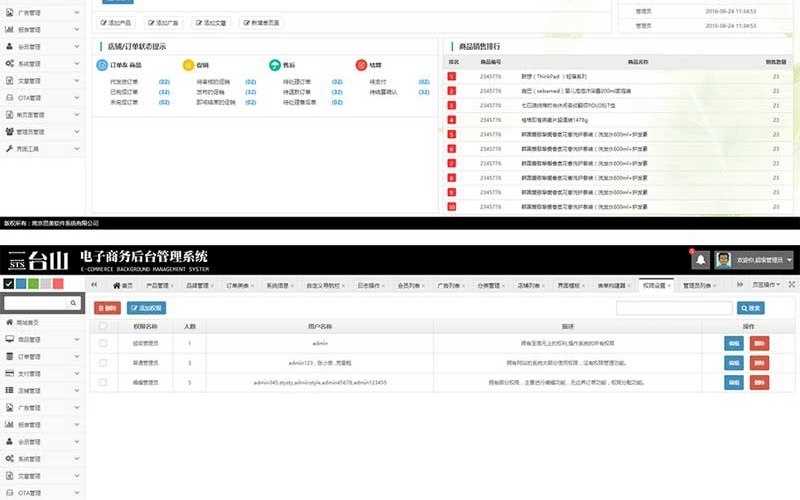This screenshot has width=800, height=500.
Task: Tick the checkbox for the 编辑管理员 row
Action: pyautogui.click(x=103, y=382)
